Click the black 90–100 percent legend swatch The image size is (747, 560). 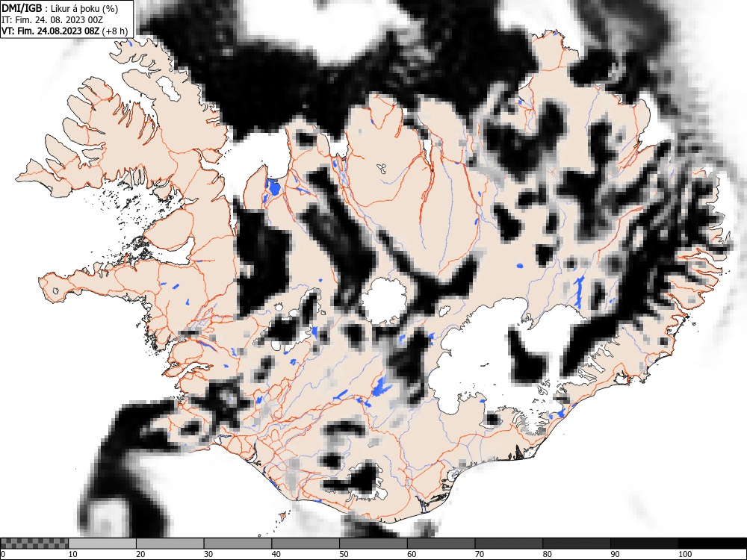(x=644, y=544)
